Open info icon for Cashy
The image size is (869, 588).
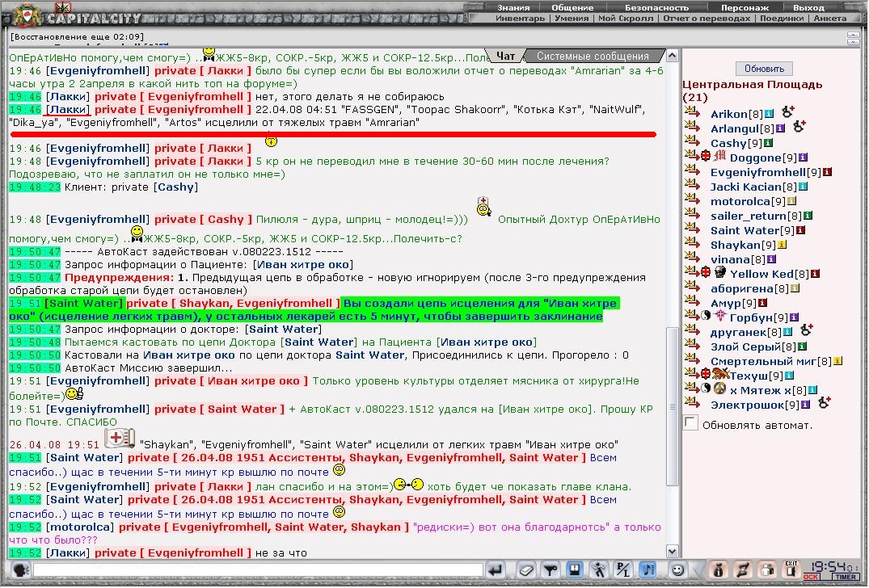[x=768, y=143]
